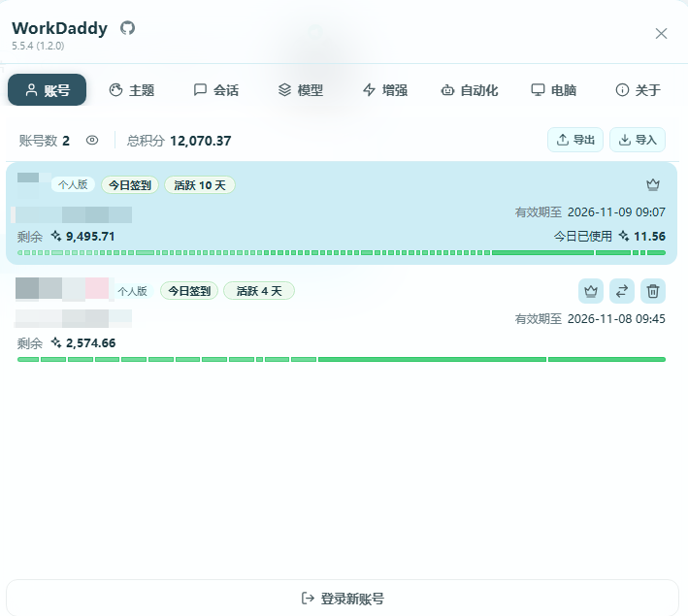Click the 登录新账号 button

pos(343,598)
